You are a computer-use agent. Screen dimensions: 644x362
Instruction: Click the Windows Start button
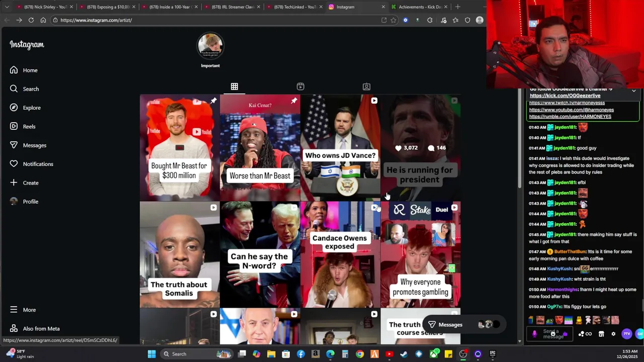(151, 354)
